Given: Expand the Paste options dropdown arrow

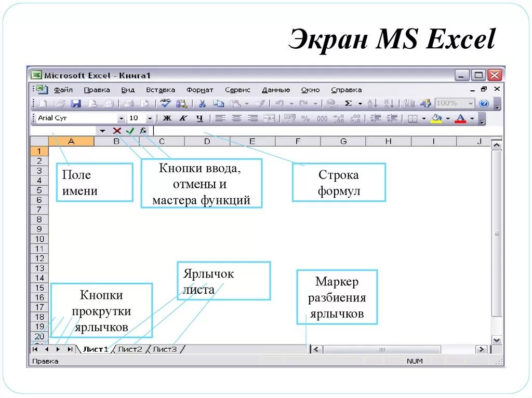Looking at the screenshot, I should click(x=247, y=103).
